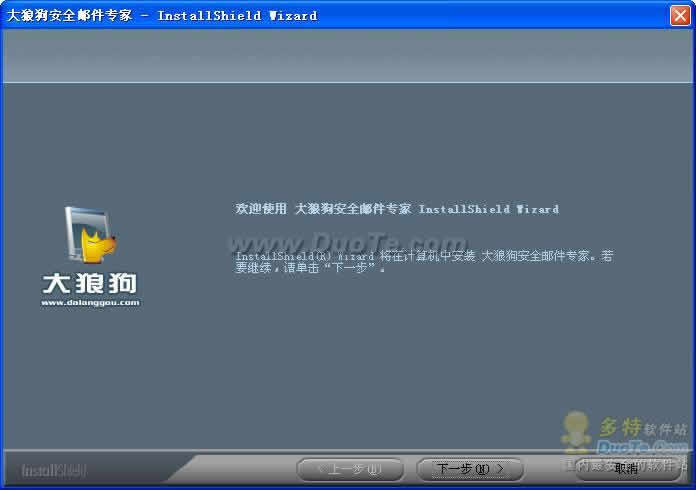Screen dimensions: 696x490
Task: Click the disabled 上一步 (B) back button
Action: coord(350,469)
